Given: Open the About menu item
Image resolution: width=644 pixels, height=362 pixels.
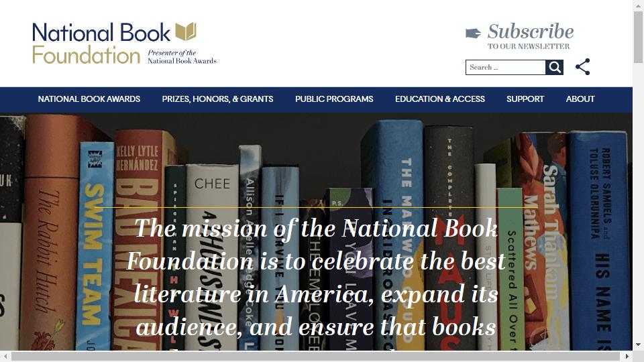Looking at the screenshot, I should tap(580, 99).
